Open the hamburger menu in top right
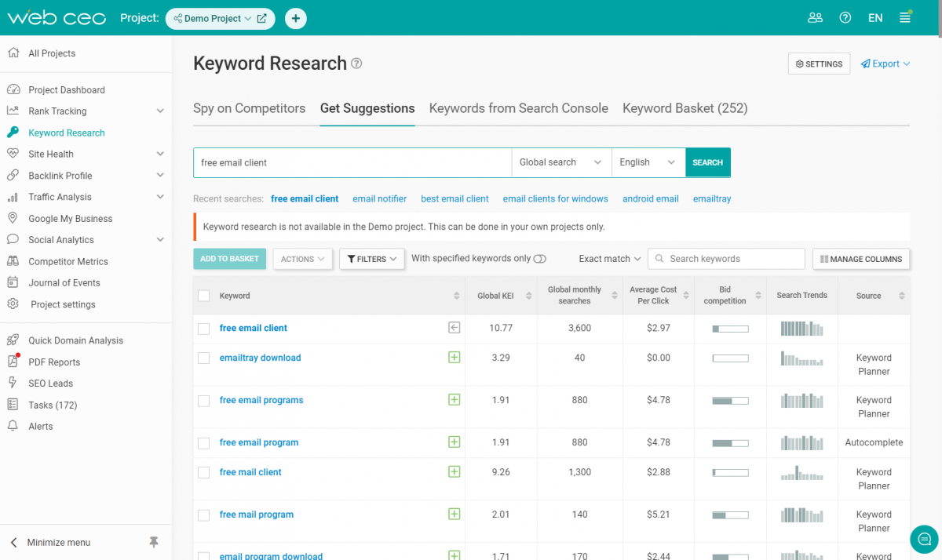This screenshot has height=560, width=942. click(905, 18)
